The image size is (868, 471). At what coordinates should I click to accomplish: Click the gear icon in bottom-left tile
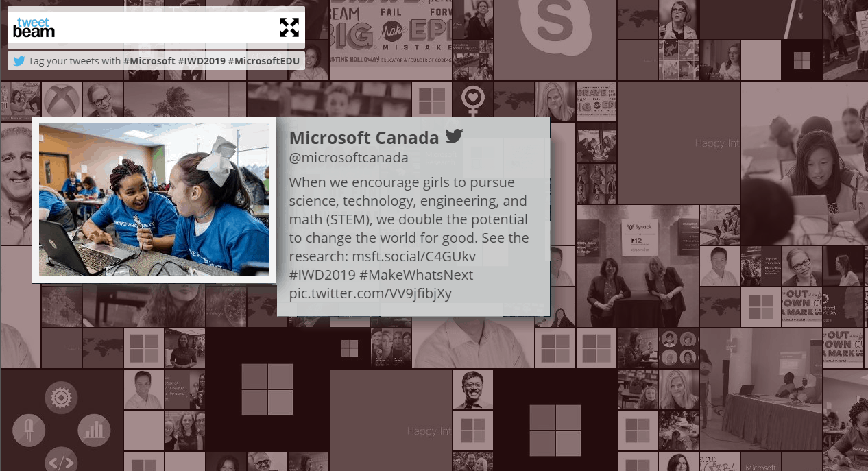coord(61,397)
